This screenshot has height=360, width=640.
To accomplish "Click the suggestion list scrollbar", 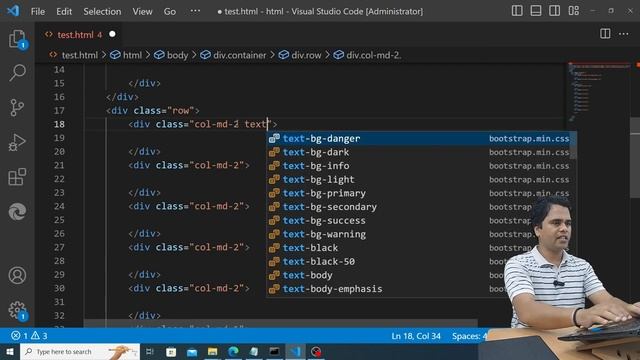I will (573, 145).
